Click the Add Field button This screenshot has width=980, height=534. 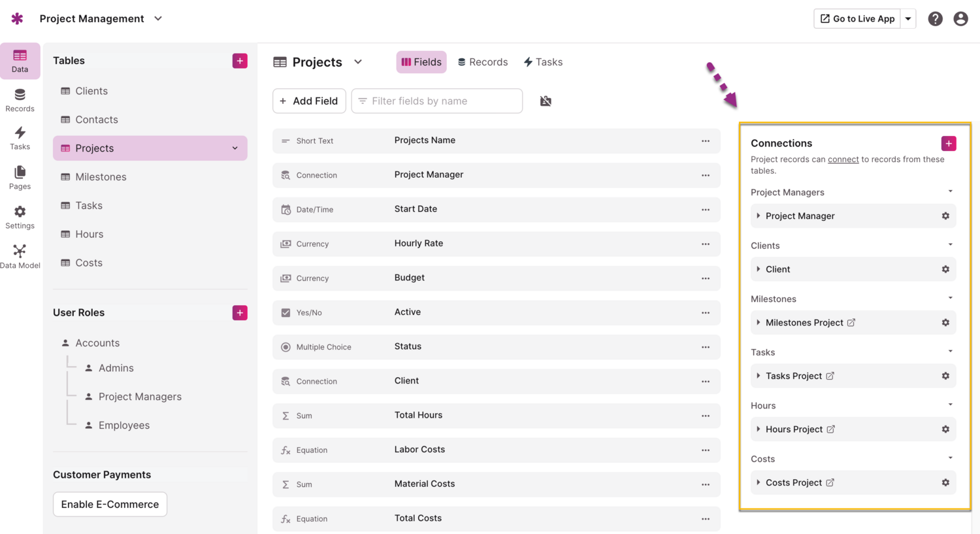[309, 101]
